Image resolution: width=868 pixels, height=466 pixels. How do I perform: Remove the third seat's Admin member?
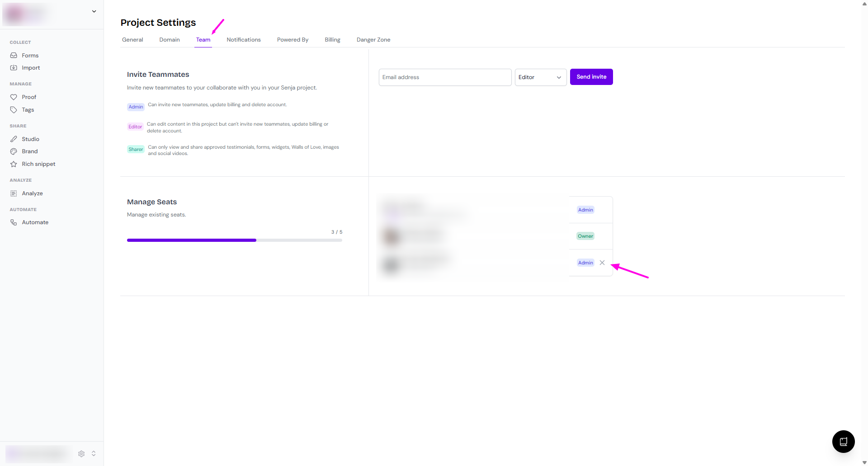click(602, 263)
